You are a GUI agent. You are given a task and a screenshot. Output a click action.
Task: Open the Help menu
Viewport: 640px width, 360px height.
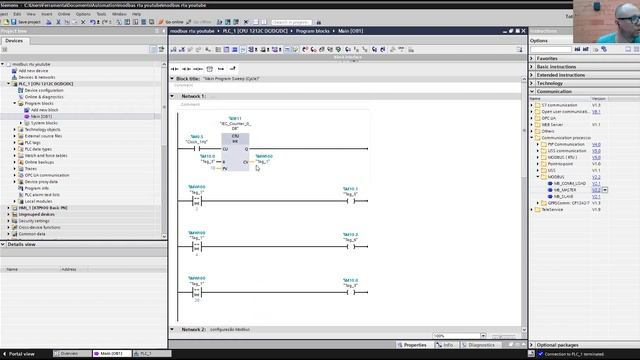[x=136, y=14]
